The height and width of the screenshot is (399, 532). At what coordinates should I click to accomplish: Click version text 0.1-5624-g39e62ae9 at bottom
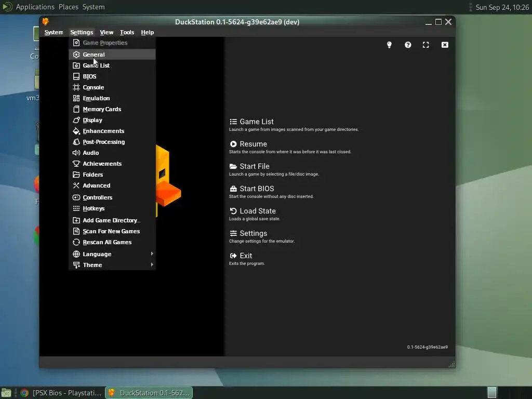pos(427,347)
